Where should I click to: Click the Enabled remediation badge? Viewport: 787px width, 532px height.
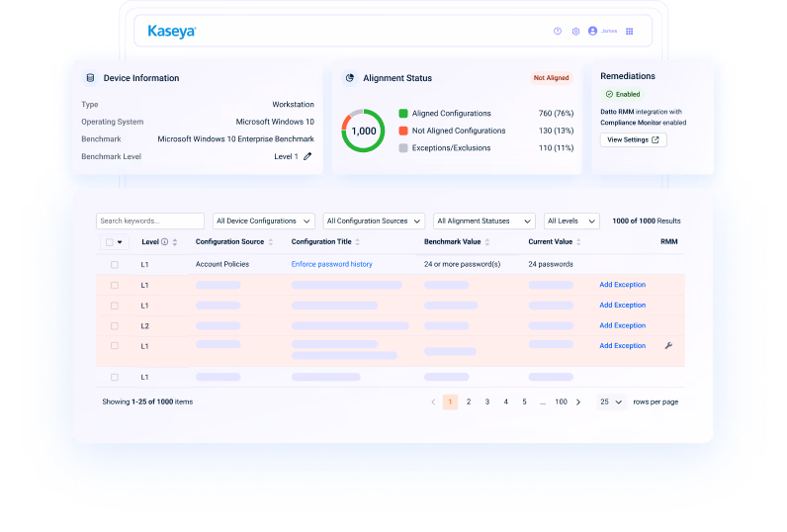(623, 94)
